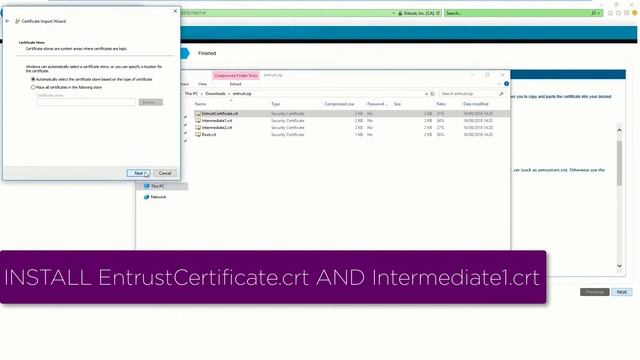This screenshot has width=640, height=360.
Task: Sort by the Ratio column header
Action: point(441,104)
